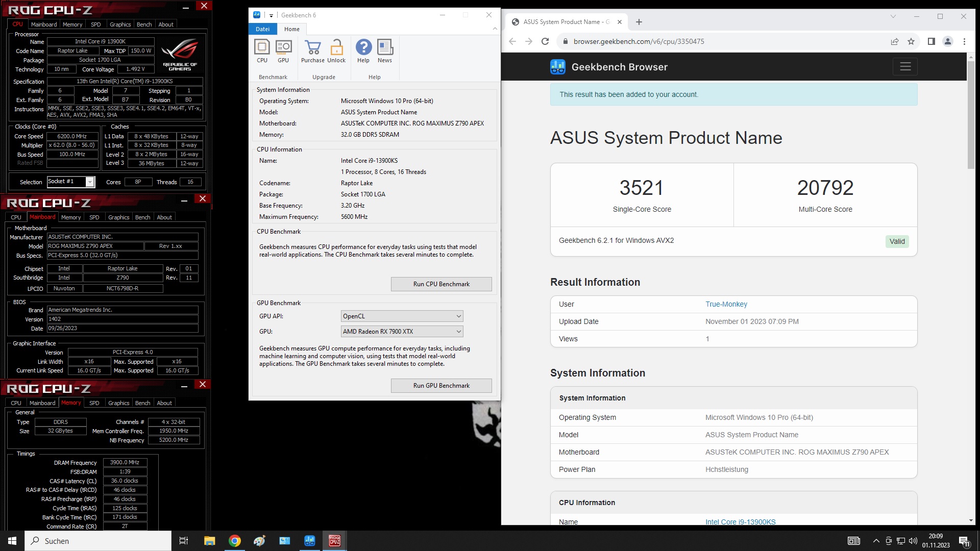This screenshot has width=980, height=551.
Task: Show hidden system tray icons
Action: 876,541
